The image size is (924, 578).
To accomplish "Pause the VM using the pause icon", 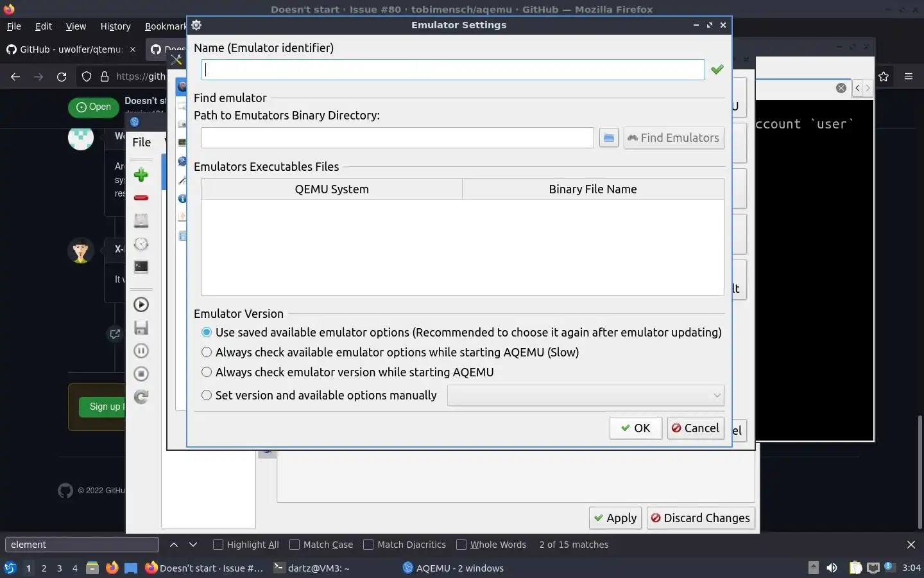I will coord(141,351).
